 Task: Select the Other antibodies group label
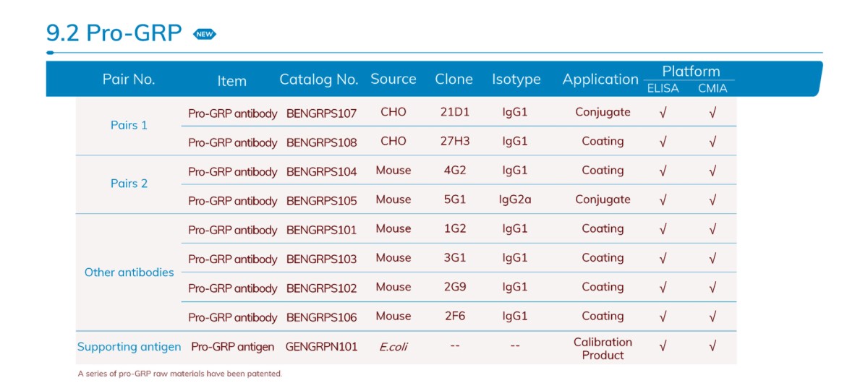pos(129,272)
